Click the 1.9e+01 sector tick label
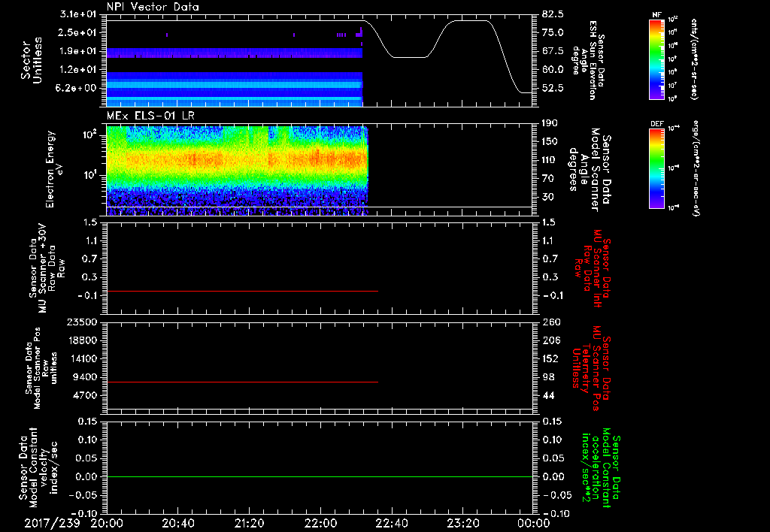This screenshot has height=532, width=770. [x=78, y=51]
